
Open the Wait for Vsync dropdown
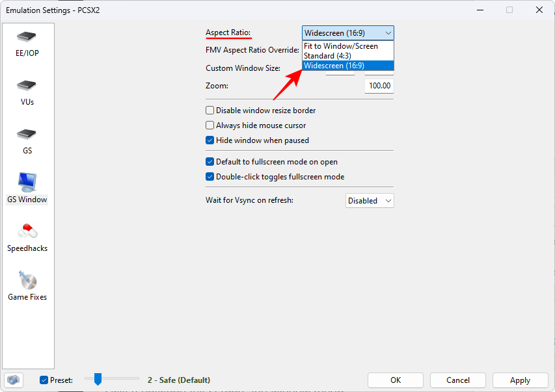pos(370,201)
